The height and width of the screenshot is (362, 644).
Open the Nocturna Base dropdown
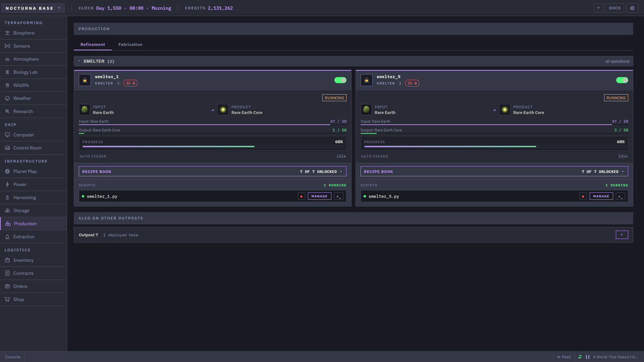point(33,8)
